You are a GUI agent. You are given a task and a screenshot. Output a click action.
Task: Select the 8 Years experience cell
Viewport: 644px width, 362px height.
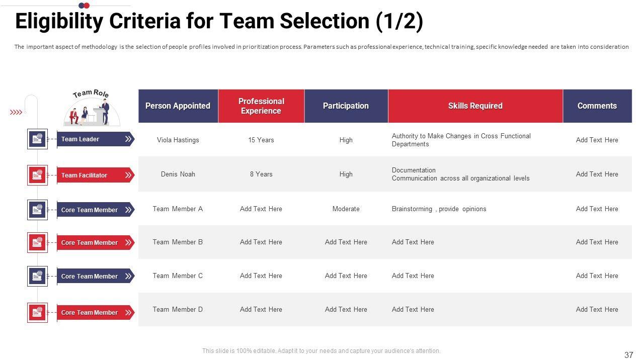[261, 174]
